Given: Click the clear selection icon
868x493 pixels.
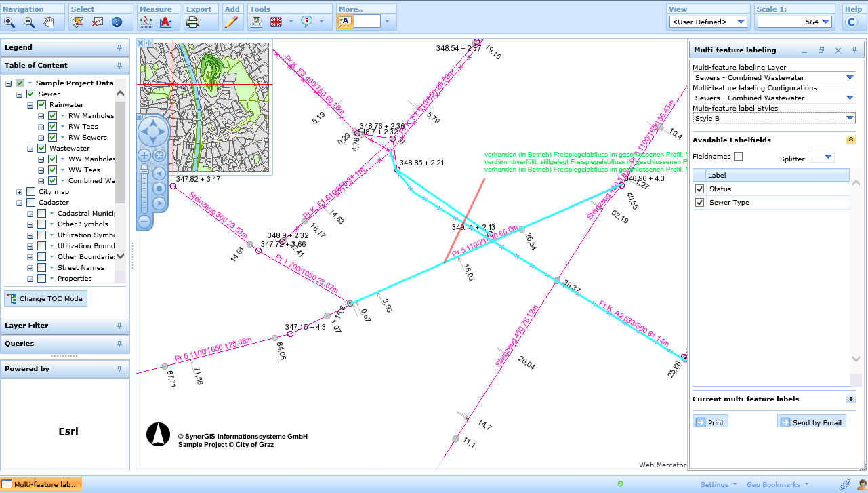Looking at the screenshot, I should [x=97, y=22].
